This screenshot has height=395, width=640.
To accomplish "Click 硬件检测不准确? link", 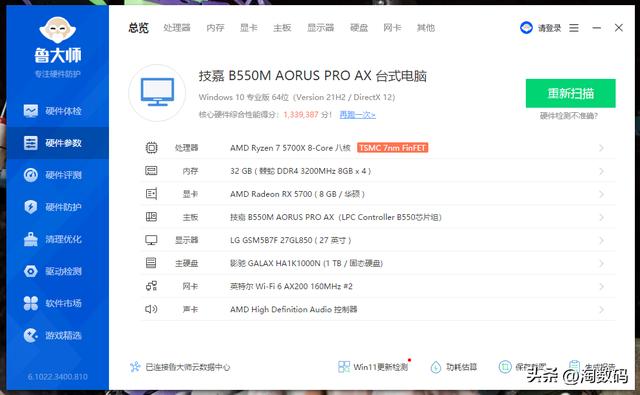I will pos(569,116).
